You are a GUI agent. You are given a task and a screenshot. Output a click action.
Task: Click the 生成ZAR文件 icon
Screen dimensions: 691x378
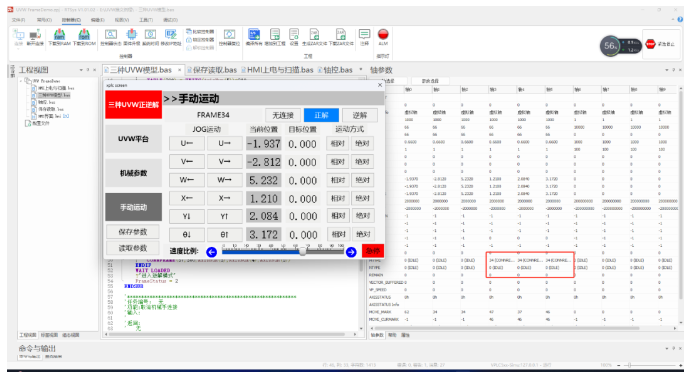(314, 34)
